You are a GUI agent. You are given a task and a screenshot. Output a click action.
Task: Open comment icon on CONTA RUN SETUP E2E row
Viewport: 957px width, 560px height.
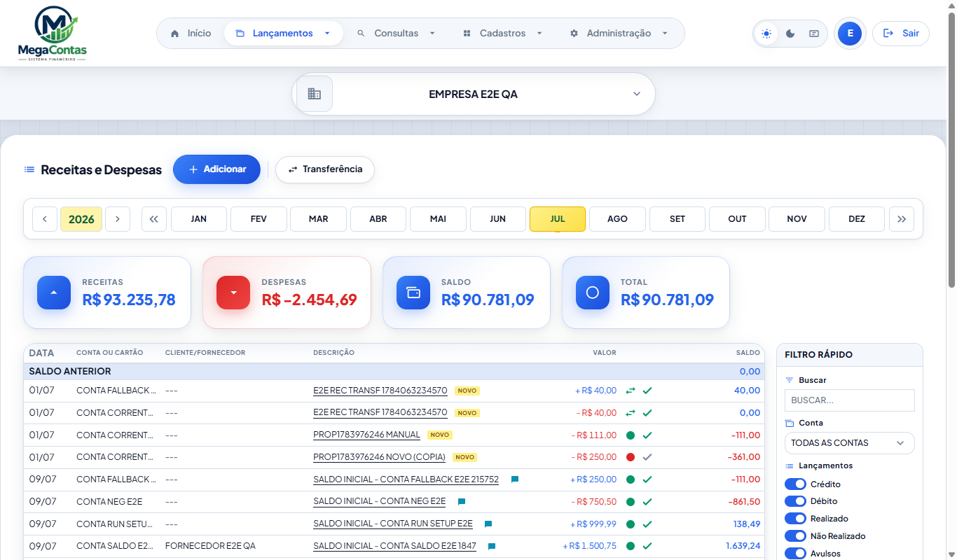point(488,524)
